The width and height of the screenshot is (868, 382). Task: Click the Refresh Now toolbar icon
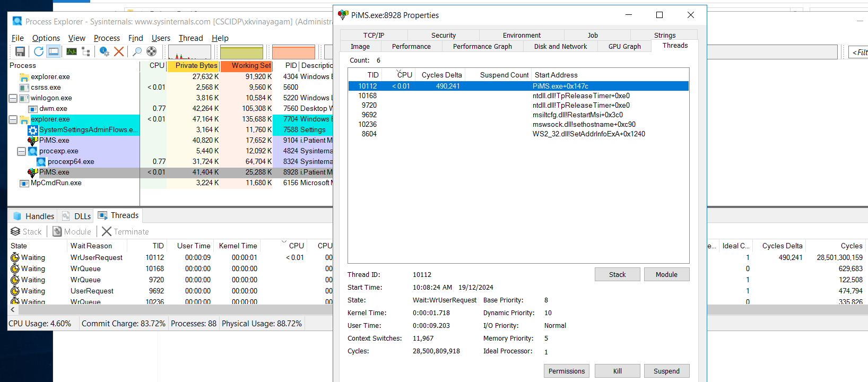point(39,51)
